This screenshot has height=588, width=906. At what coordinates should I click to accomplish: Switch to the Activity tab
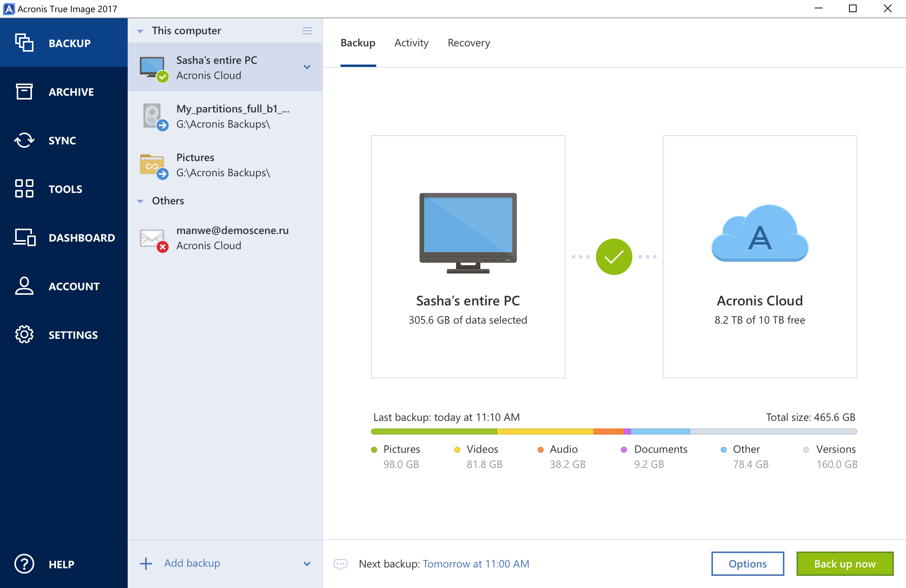point(411,43)
